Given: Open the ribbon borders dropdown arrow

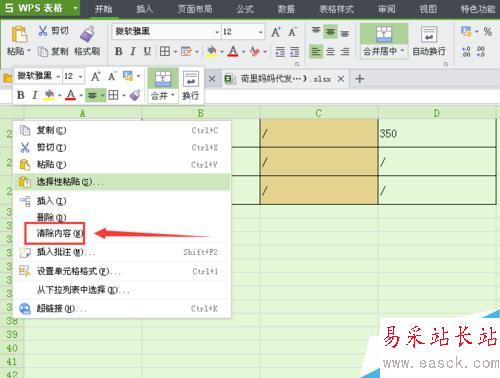Looking at the screenshot, I should tap(175, 52).
